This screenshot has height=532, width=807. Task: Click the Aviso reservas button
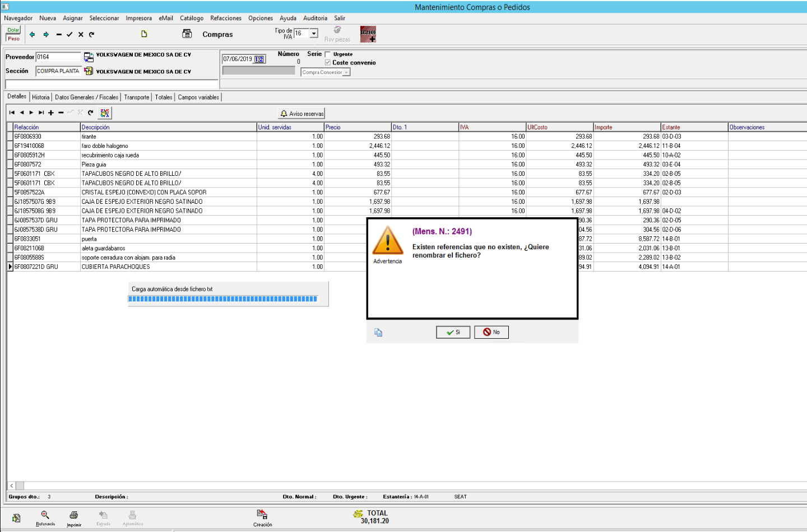pyautogui.click(x=302, y=114)
